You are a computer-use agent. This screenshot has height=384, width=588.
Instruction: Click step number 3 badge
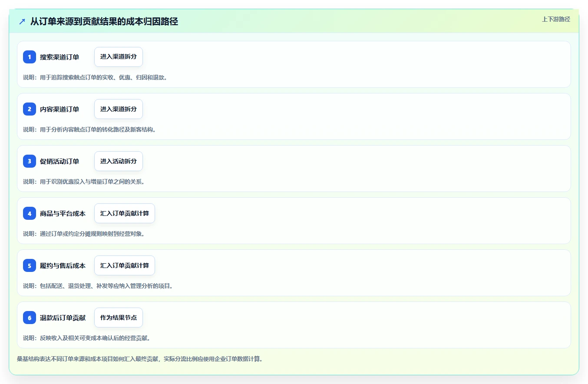click(x=30, y=161)
